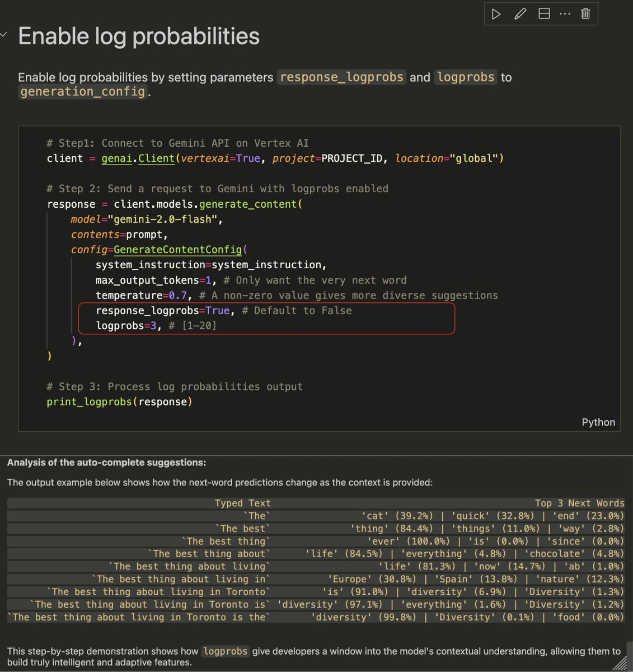Collapse the Enable log probabilities section
633x672 pixels.
point(4,35)
